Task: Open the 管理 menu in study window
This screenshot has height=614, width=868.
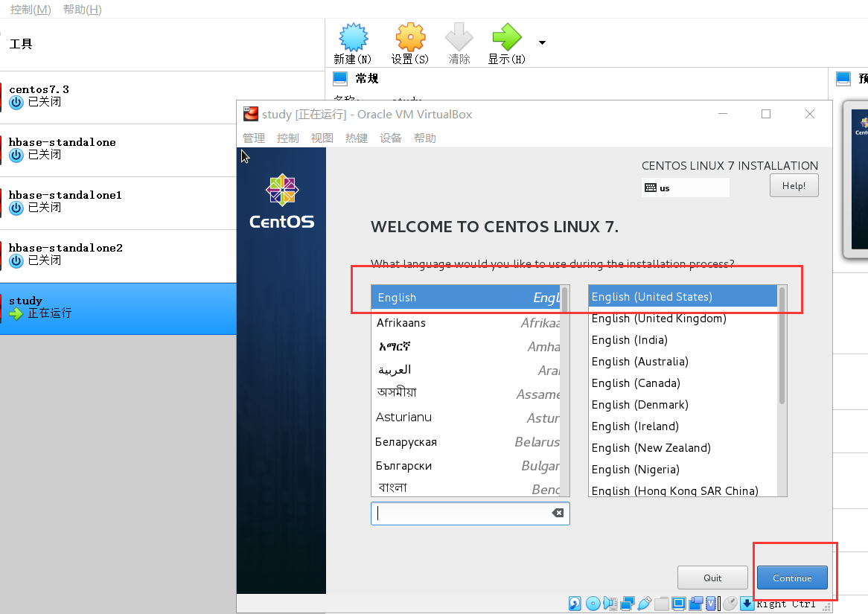Action: (x=254, y=138)
